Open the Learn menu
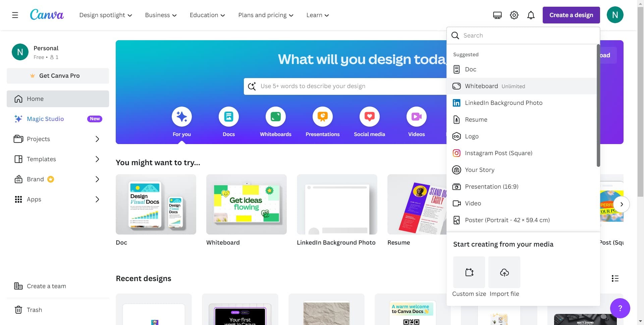The height and width of the screenshot is (325, 644). pyautogui.click(x=317, y=15)
